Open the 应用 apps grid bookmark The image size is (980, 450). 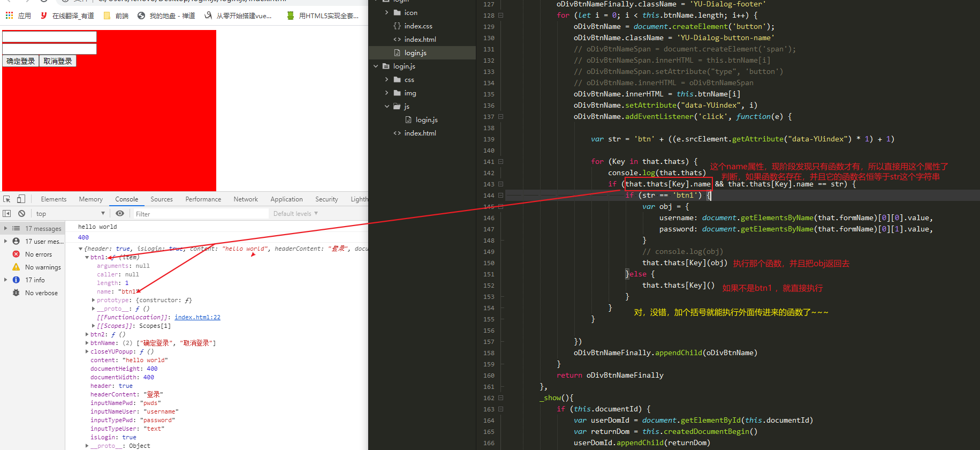click(18, 16)
